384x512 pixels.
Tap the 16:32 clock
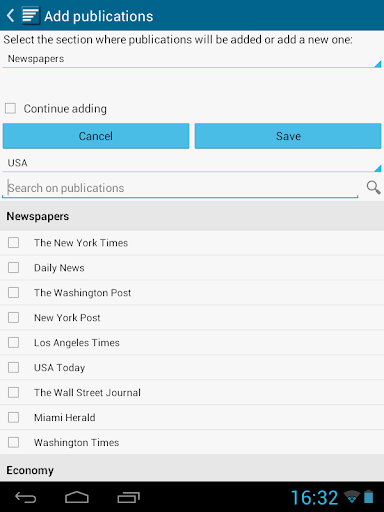[x=315, y=498]
